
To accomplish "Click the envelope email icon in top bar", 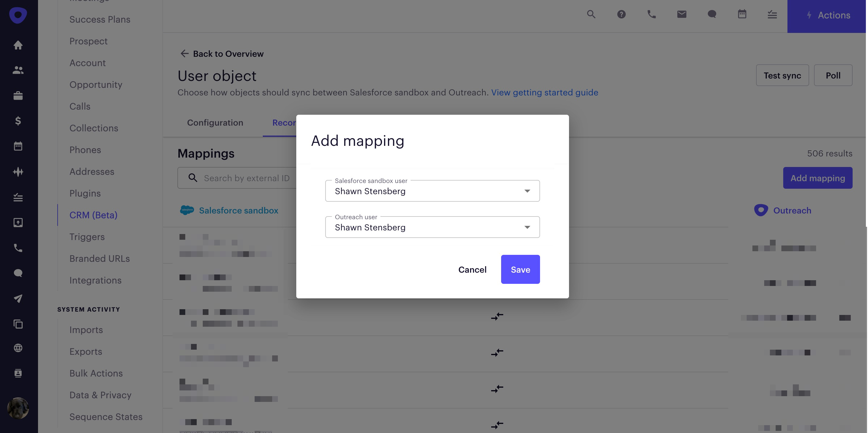I will 682,14.
